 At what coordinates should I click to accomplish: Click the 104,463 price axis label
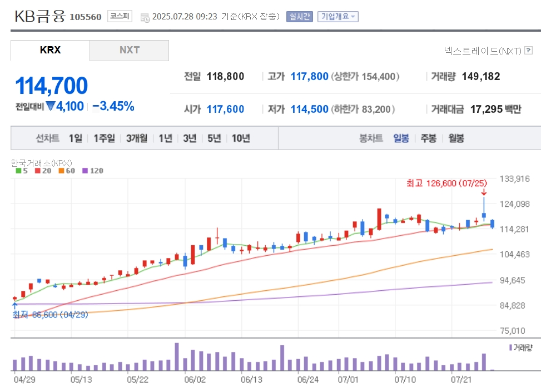(514, 254)
